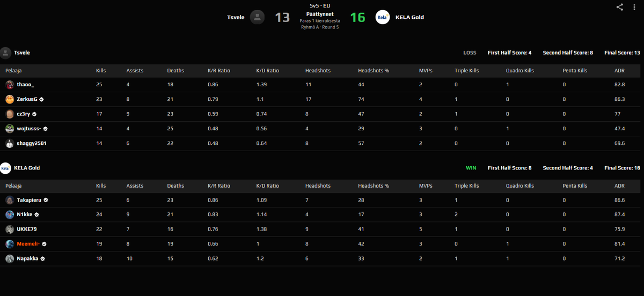This screenshot has width=644, height=296.
Task: Click verified badge next to wojtusss-
Action: (x=46, y=129)
